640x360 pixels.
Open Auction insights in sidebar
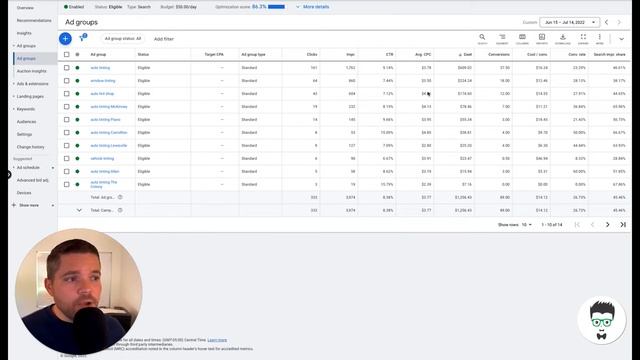coord(31,71)
